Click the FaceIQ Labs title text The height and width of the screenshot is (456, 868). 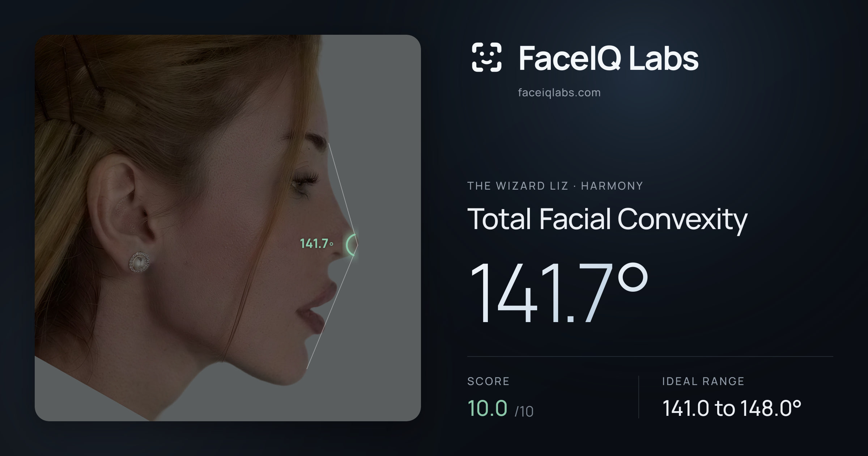point(608,58)
